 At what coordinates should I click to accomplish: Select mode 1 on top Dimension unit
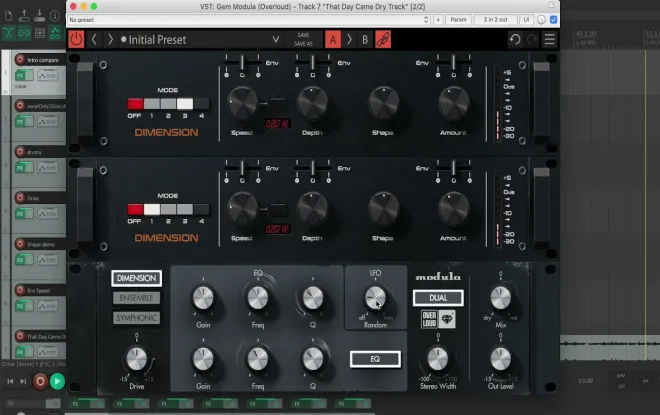point(152,104)
